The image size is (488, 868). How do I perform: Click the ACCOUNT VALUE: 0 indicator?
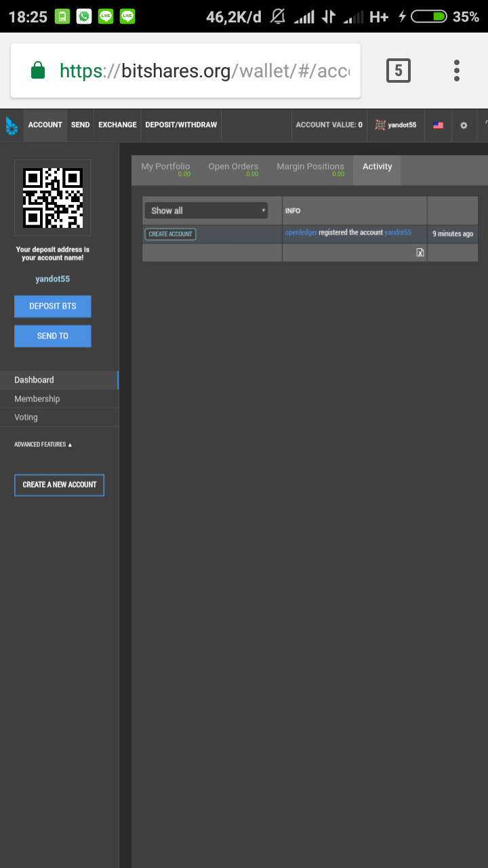tap(329, 125)
